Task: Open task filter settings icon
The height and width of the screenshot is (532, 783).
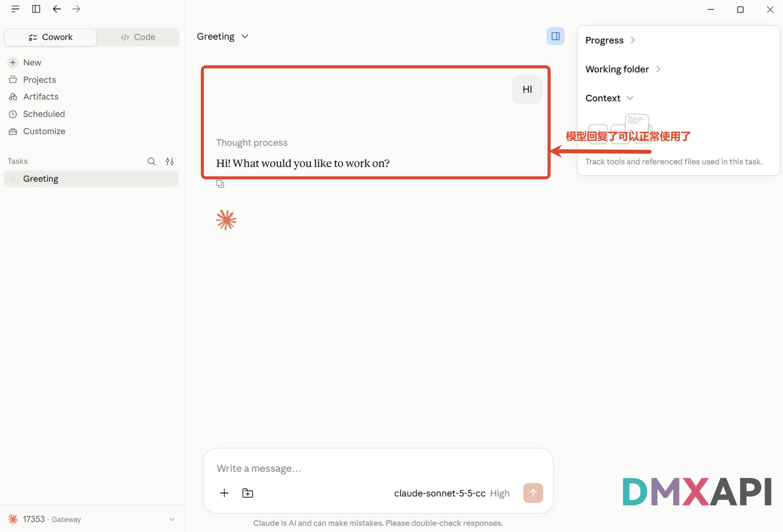Action: pos(170,161)
